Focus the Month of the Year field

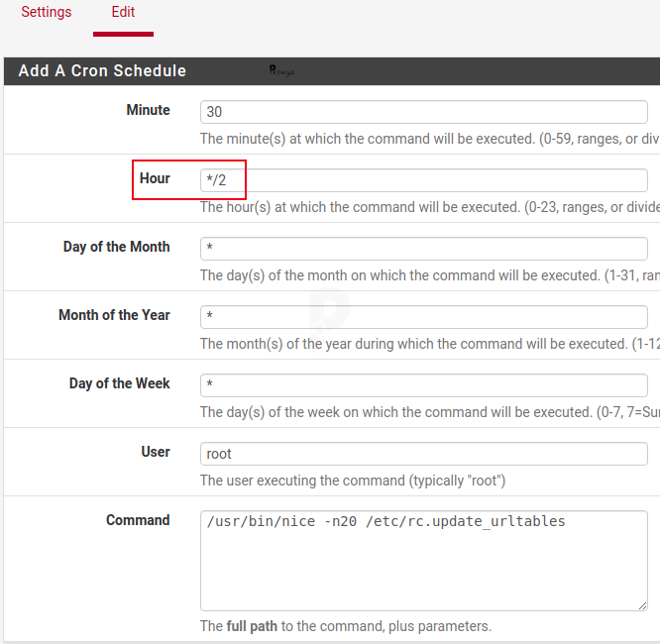coord(424,317)
